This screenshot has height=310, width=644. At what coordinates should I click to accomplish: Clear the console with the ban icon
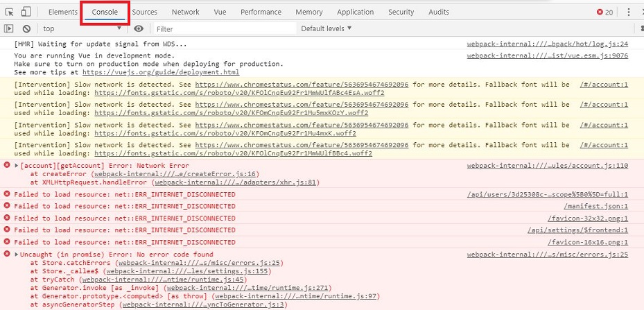(26, 28)
